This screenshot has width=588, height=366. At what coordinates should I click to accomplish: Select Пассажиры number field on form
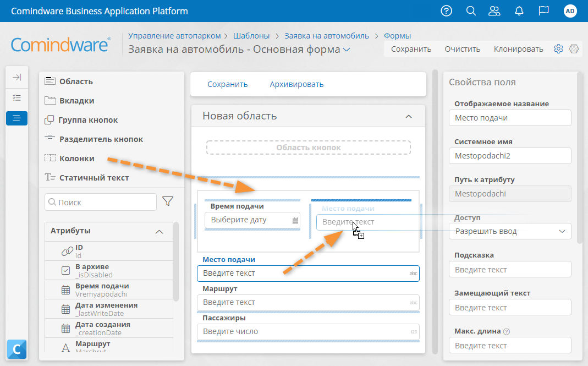308,332
